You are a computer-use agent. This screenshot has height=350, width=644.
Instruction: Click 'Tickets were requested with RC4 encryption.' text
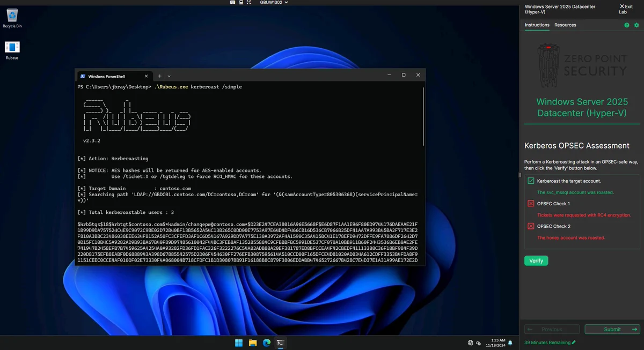point(584,215)
